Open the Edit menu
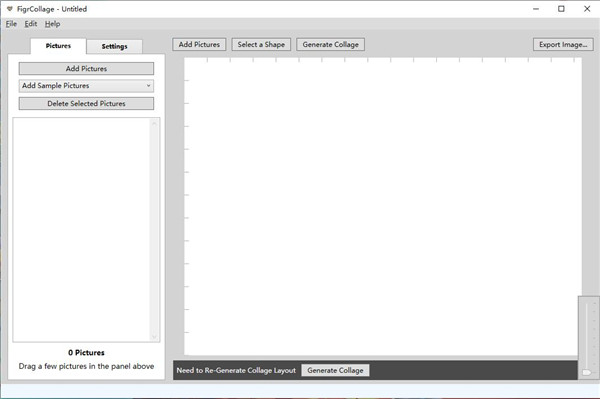The width and height of the screenshot is (600, 399). 31,24
